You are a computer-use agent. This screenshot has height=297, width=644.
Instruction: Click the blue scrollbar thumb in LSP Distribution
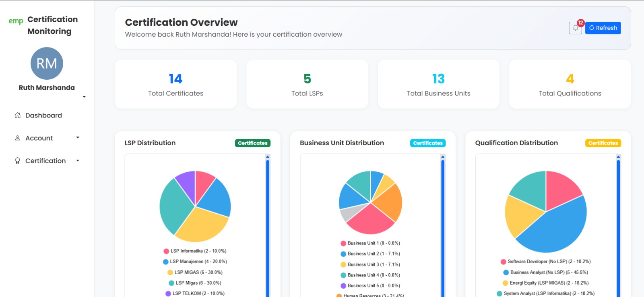point(268,228)
